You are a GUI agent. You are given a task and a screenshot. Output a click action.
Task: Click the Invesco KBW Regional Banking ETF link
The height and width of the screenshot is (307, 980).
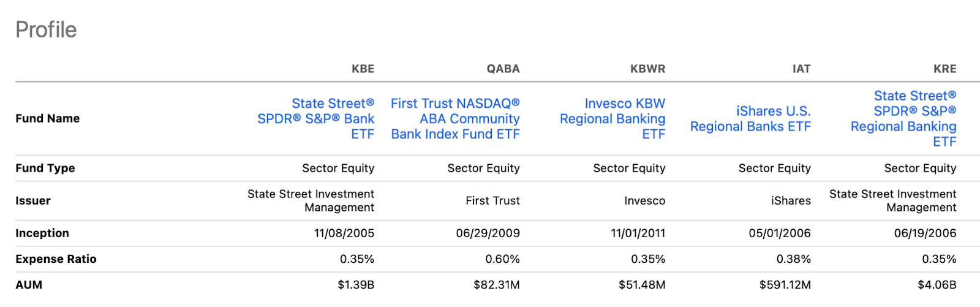pos(612,119)
